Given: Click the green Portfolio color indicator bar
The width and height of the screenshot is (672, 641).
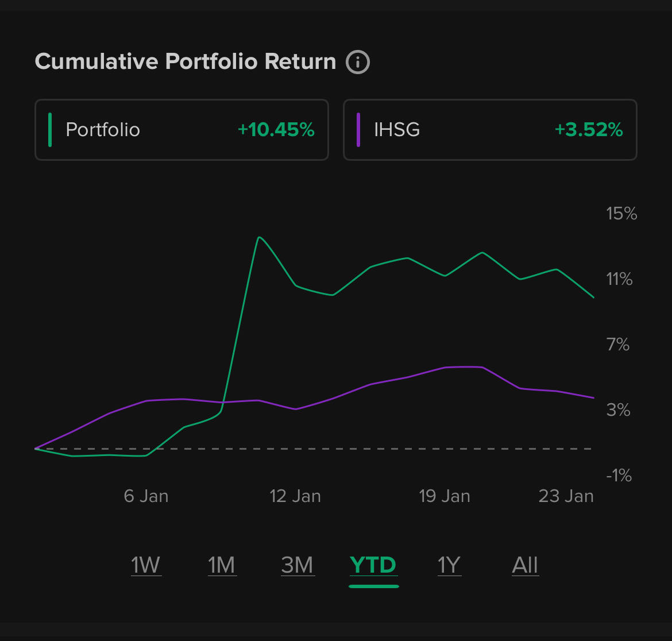Looking at the screenshot, I should (51, 130).
